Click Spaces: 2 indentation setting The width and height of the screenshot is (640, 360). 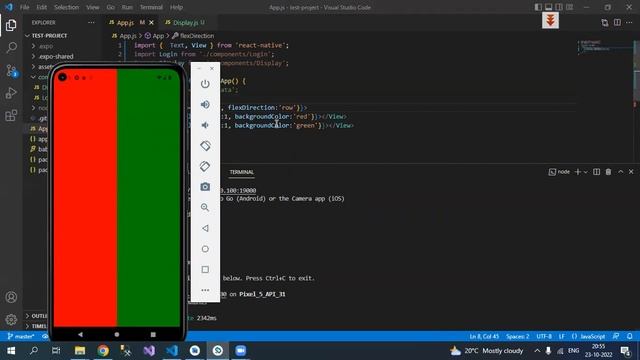pos(518,336)
